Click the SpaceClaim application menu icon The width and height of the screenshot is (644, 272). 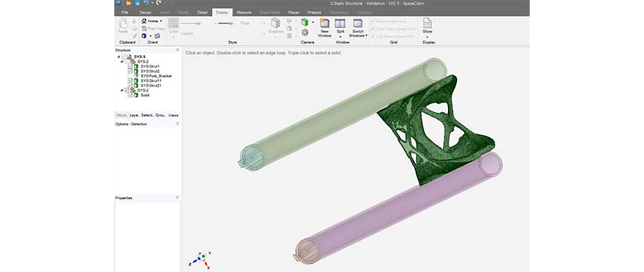(x=118, y=3)
